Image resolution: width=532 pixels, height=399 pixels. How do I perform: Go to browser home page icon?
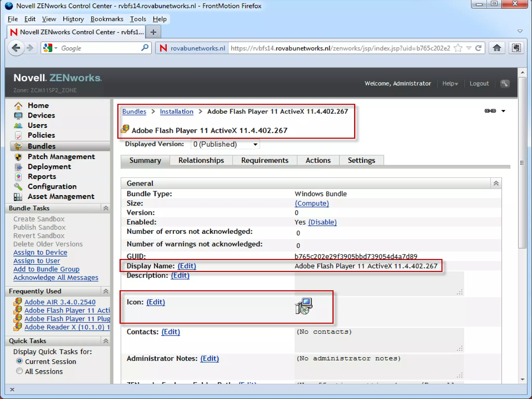tap(497, 48)
